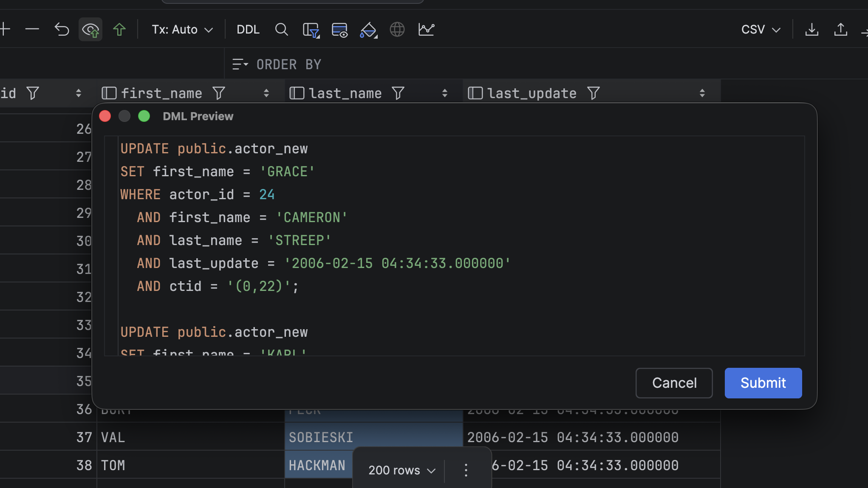Click upload/import data icon
The image size is (868, 488).
point(841,29)
